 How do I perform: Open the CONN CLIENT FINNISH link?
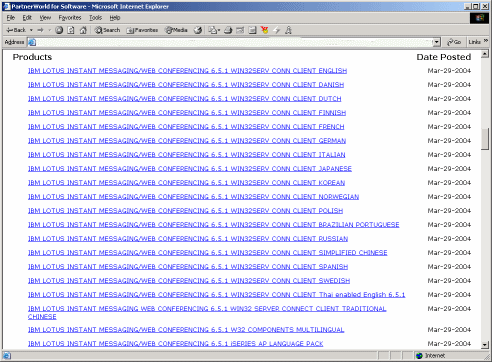click(187, 113)
